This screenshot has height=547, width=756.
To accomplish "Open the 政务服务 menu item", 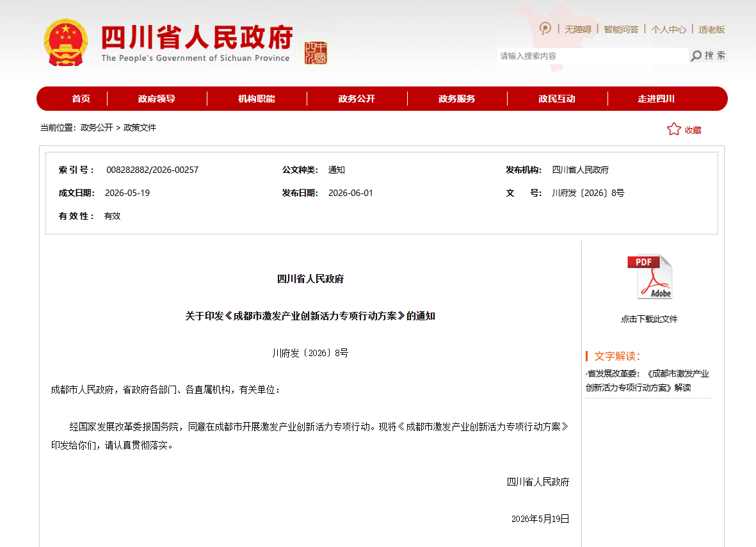I will coord(457,99).
